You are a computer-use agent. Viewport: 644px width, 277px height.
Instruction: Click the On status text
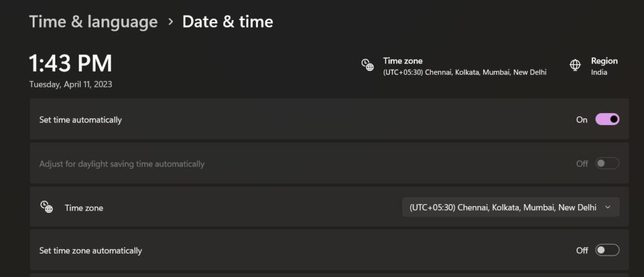pyautogui.click(x=582, y=119)
